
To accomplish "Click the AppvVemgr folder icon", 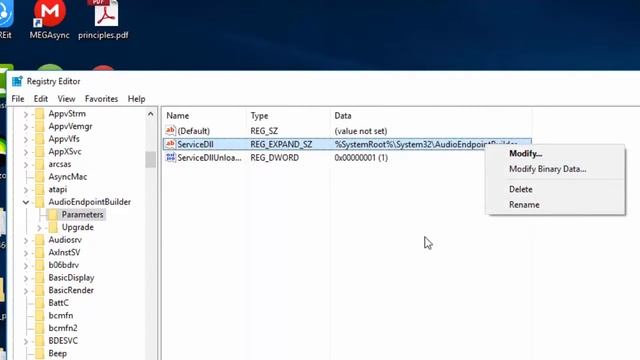I will pyautogui.click(x=40, y=126).
